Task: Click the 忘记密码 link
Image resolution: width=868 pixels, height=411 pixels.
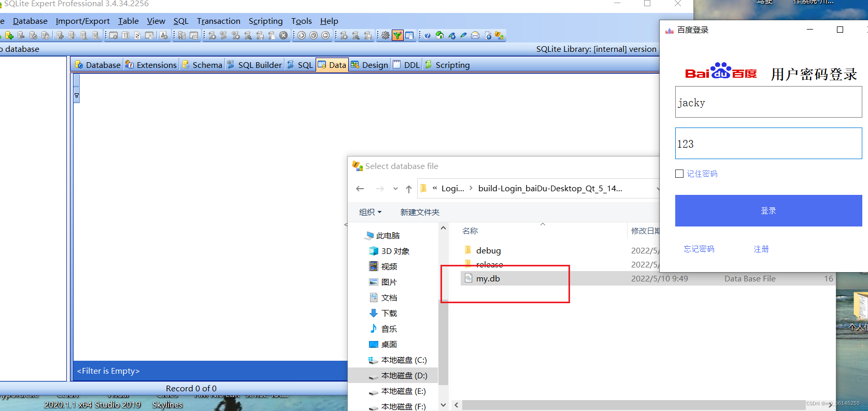Action: point(699,249)
